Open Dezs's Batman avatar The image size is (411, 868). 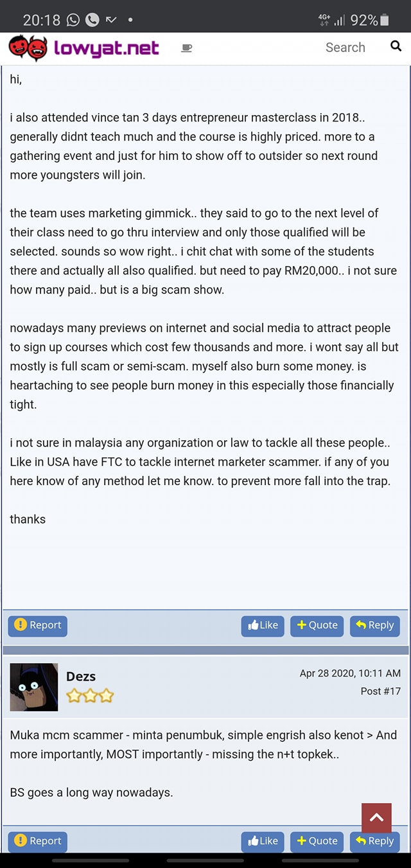34,687
